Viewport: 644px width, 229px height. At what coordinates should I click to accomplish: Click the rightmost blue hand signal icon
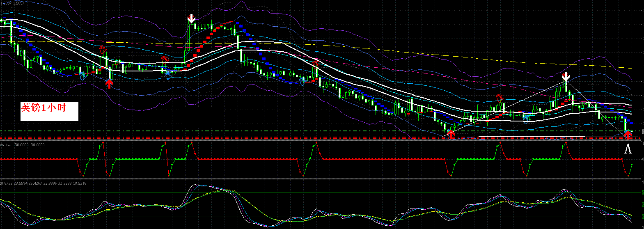point(525,118)
